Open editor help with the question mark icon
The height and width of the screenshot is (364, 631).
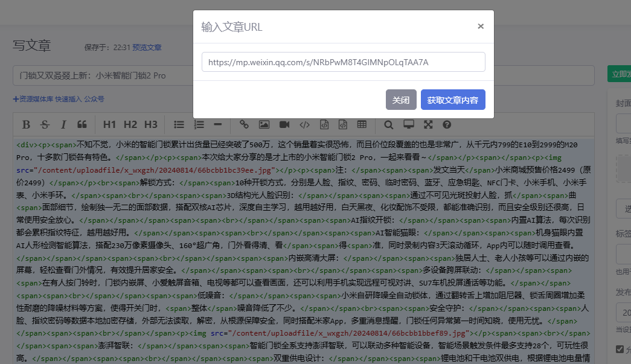447,125
